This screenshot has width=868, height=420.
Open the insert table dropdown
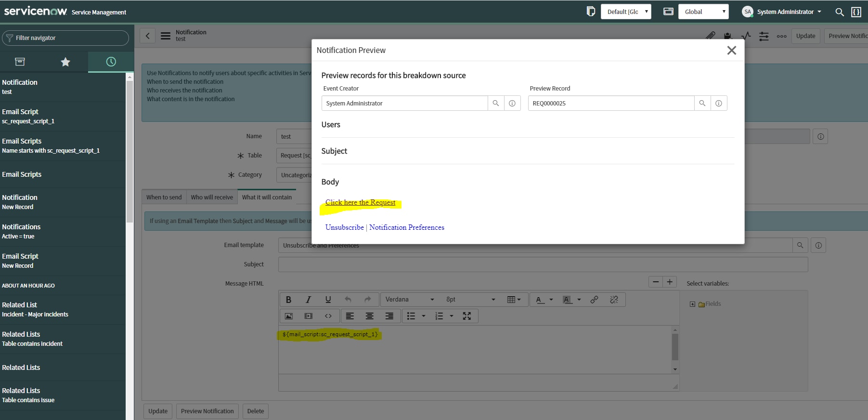pos(514,300)
